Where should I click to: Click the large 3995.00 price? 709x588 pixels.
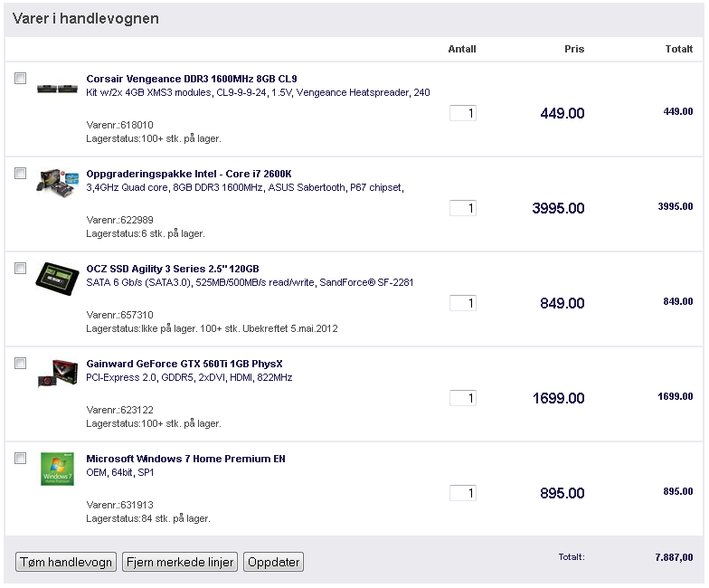(559, 208)
